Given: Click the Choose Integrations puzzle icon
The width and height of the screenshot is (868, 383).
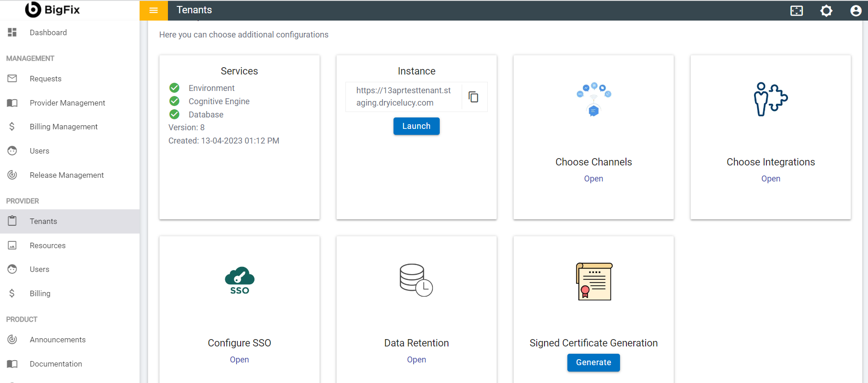Looking at the screenshot, I should point(771,99).
